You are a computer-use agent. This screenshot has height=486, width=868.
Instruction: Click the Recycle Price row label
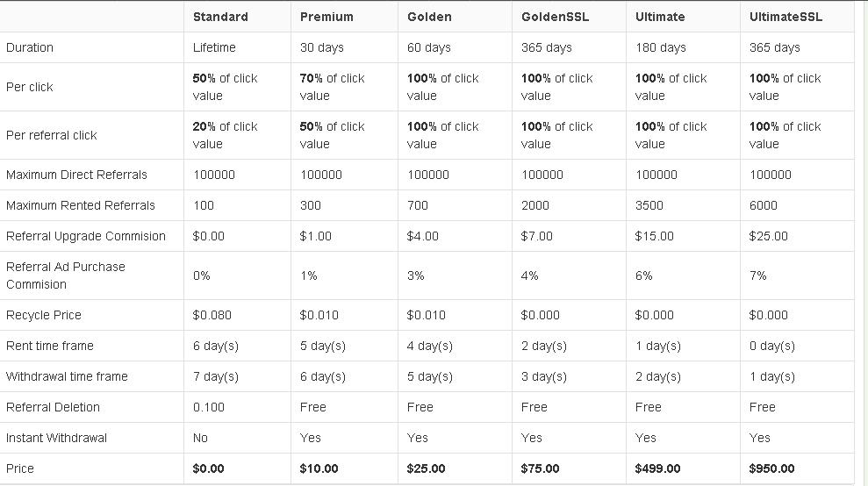[44, 315]
